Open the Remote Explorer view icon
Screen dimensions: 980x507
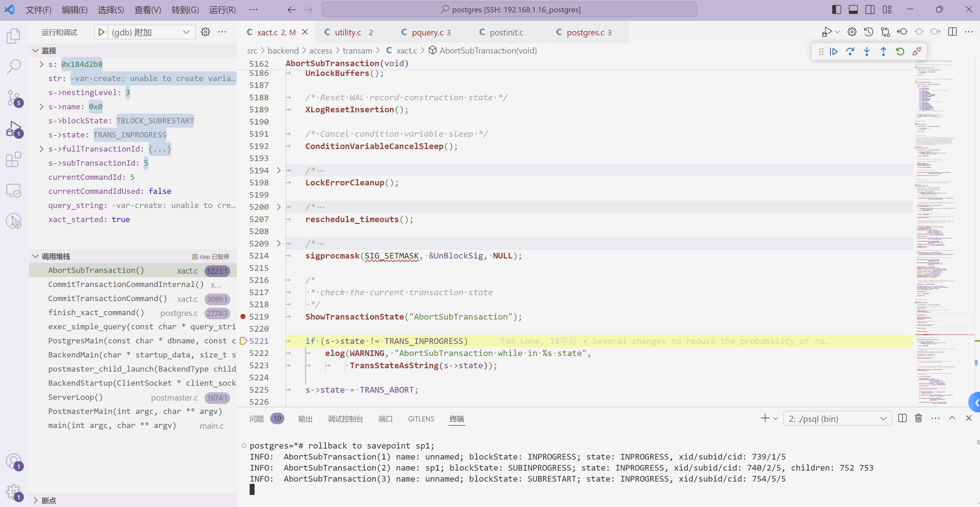[14, 190]
